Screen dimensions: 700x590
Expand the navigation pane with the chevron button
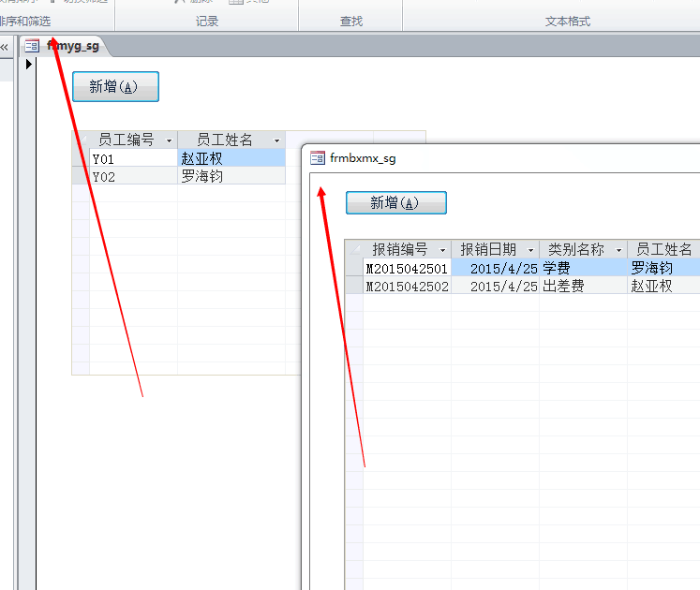[x=5, y=46]
